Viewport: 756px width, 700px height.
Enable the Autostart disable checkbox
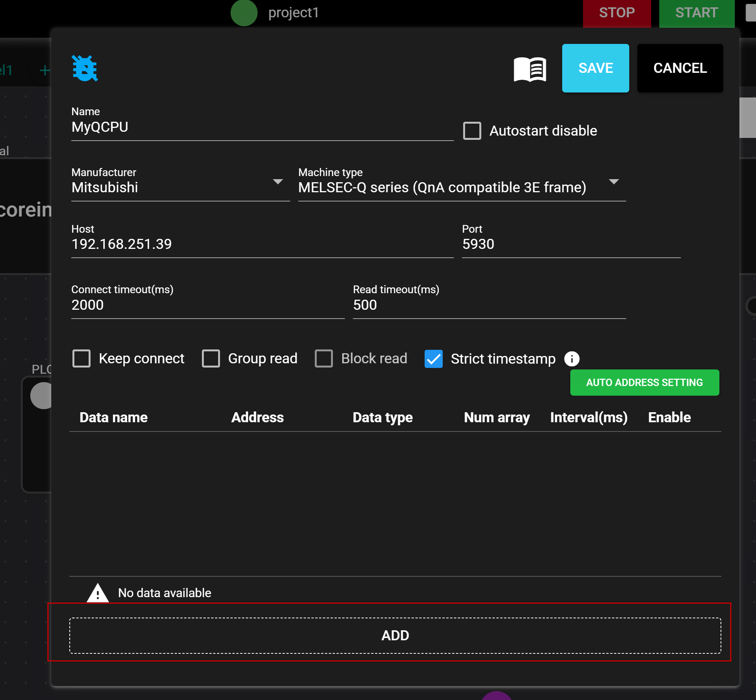click(472, 131)
